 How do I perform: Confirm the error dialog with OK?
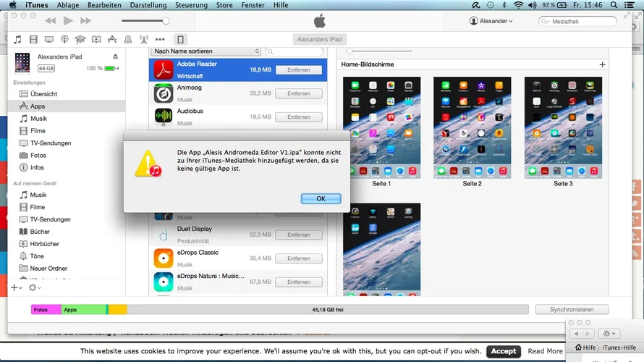[x=321, y=198]
